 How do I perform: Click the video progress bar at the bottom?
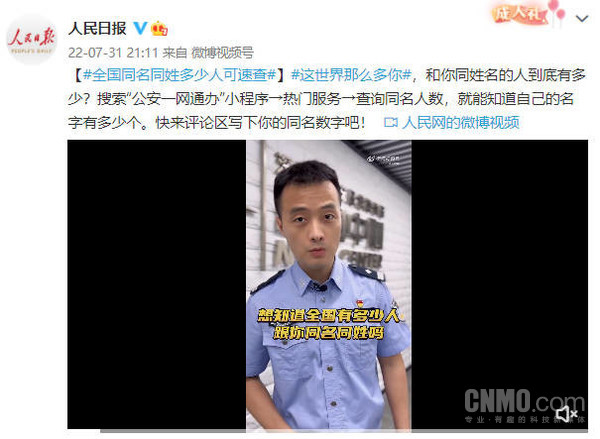328,430
